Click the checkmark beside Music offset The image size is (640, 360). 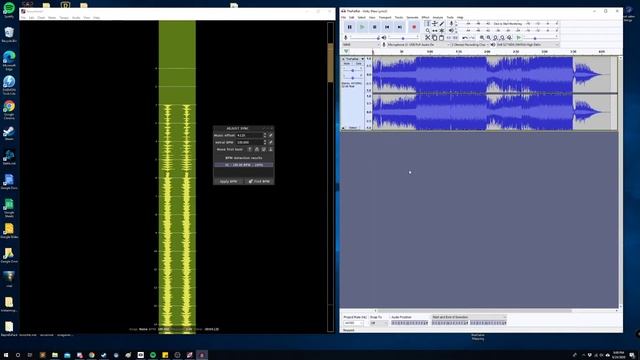coord(271,135)
